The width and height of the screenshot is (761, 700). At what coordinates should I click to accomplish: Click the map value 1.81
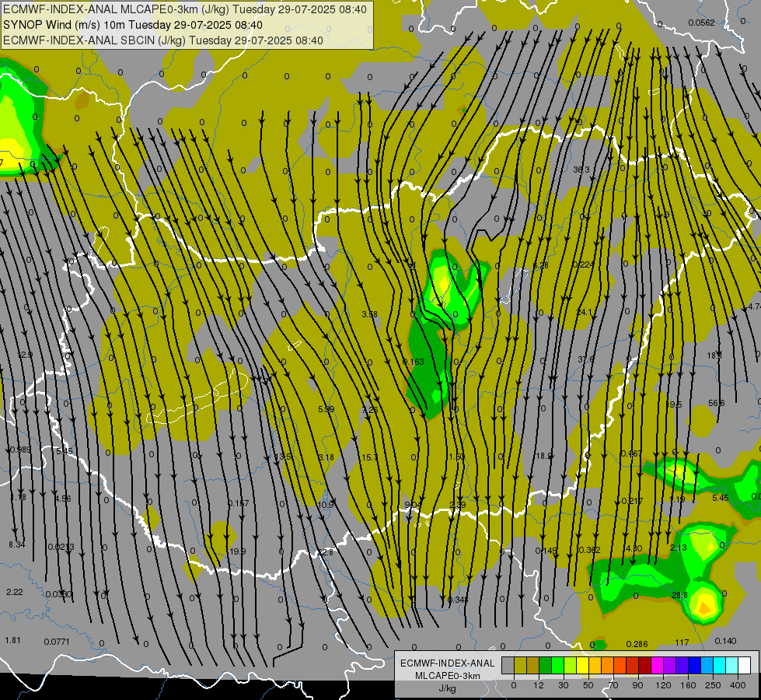[x=12, y=640]
